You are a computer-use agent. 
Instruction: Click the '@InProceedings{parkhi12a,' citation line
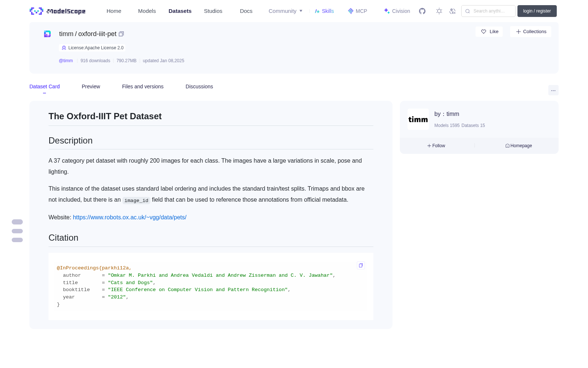pyautogui.click(x=94, y=268)
